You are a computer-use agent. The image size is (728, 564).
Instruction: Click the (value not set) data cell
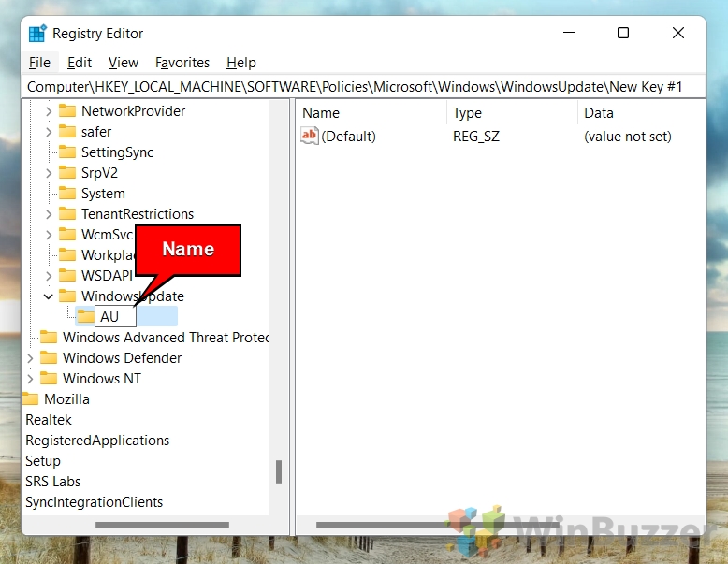pos(628,137)
